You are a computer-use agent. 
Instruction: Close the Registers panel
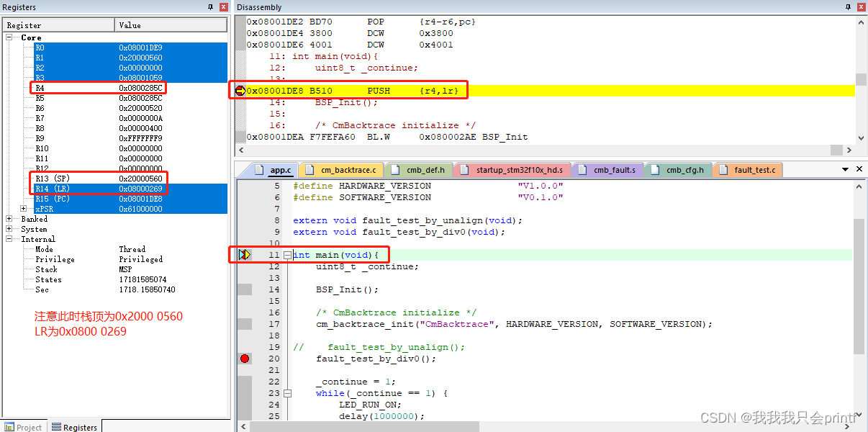pos(223,6)
